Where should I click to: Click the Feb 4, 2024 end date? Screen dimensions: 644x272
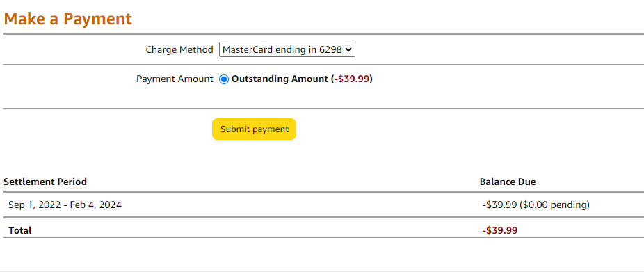(96, 205)
